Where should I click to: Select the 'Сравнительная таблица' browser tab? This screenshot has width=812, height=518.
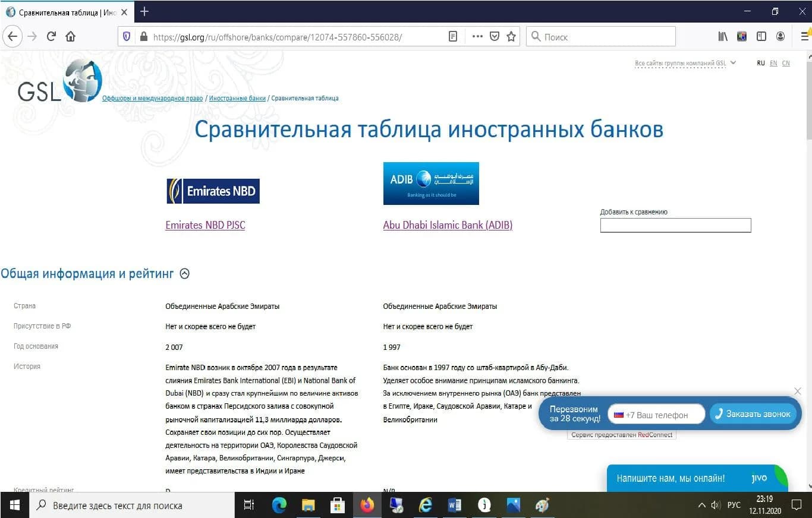[x=65, y=11]
